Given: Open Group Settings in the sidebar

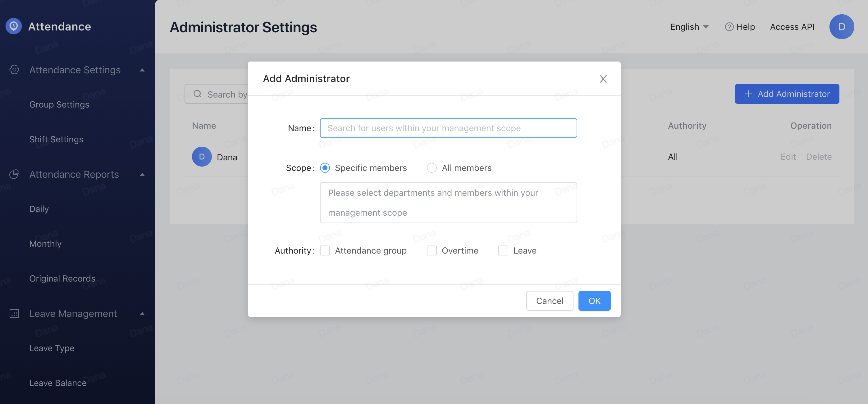Looking at the screenshot, I should pyautogui.click(x=59, y=104).
